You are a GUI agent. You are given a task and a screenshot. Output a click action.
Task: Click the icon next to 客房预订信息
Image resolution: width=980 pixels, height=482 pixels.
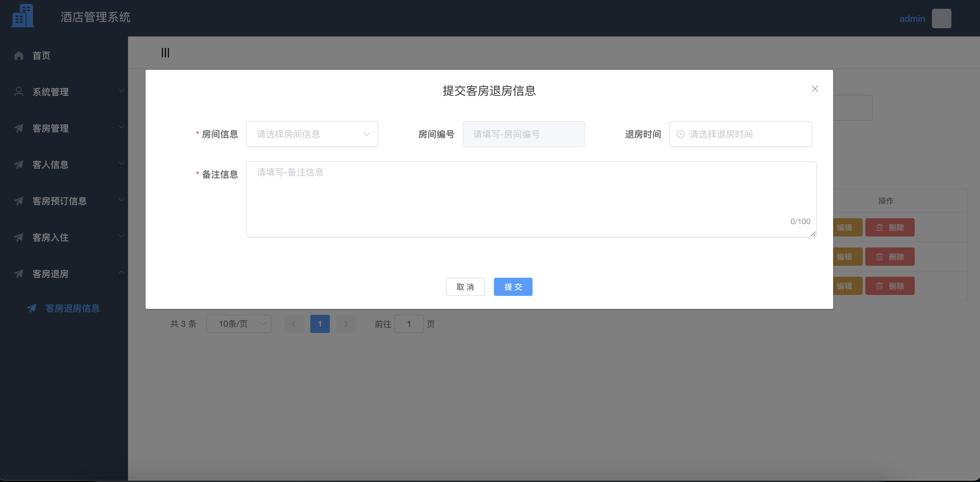click(x=18, y=201)
